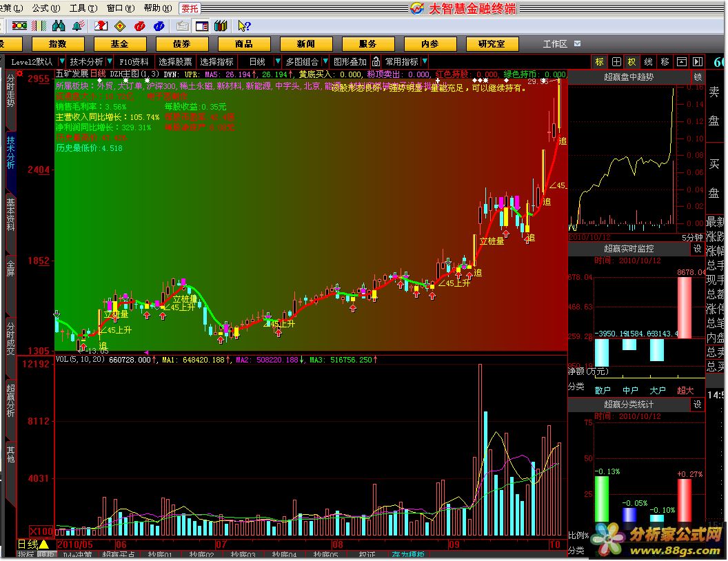Open the 工作区 workspace dropdown
Image resolution: width=728 pixels, height=561 pixels.
tap(577, 43)
